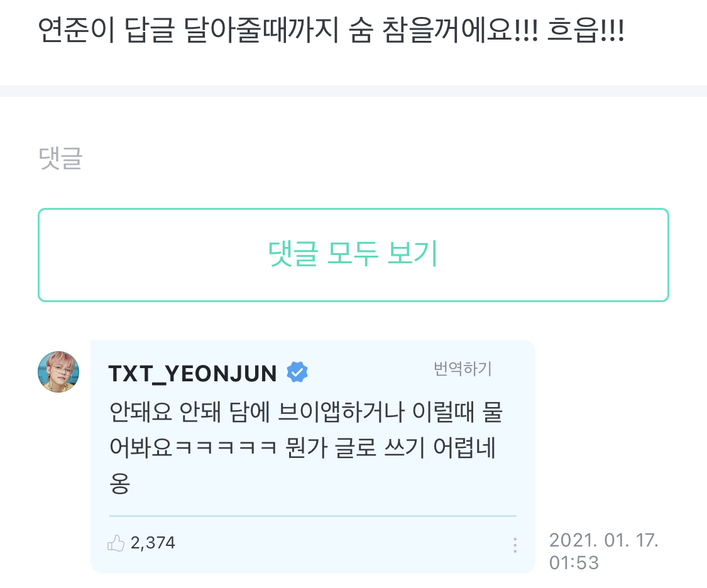Like YEONJUN's comment with the thumbs-up icon
This screenshot has height=588, width=707.
(116, 543)
